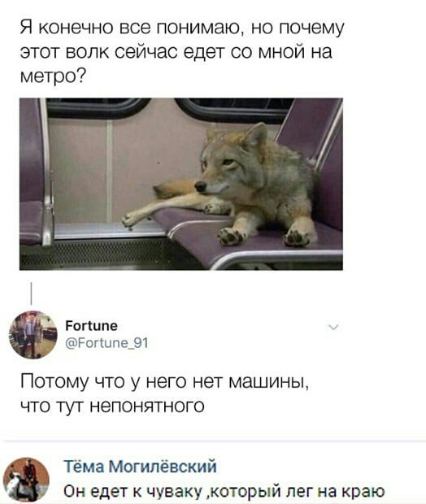The height and width of the screenshot is (504, 426).
Task: Select the tweet text about the wolf
Action: 181,51
